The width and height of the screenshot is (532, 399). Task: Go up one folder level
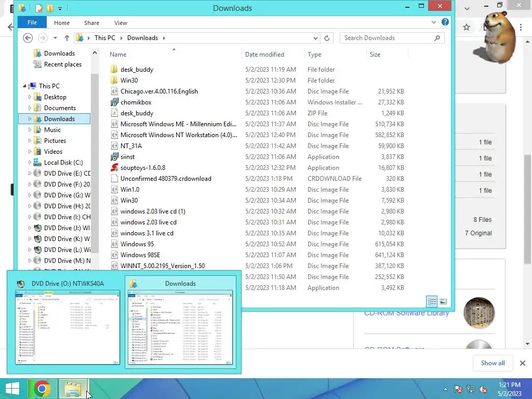tap(67, 38)
